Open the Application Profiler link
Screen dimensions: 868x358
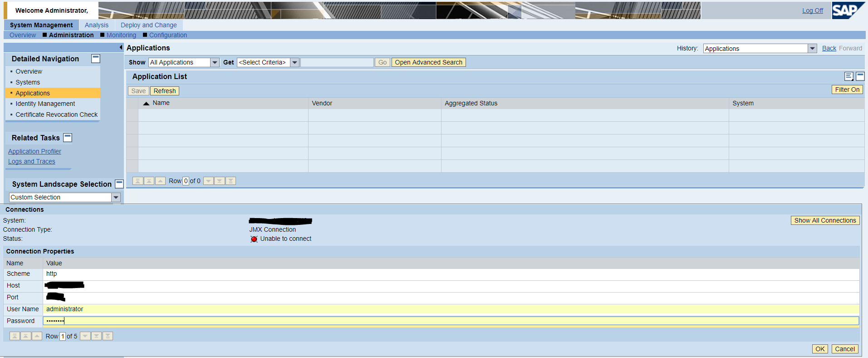click(x=34, y=152)
